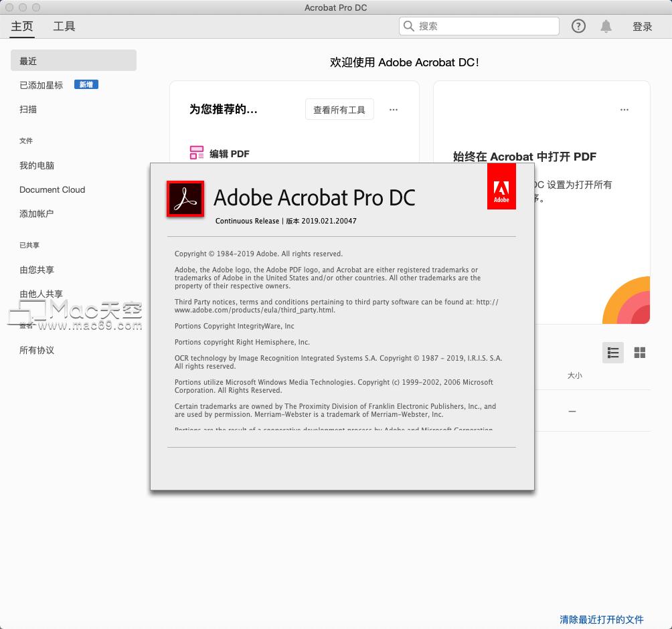Open the options menu next to 为您推荐的

coord(394,109)
